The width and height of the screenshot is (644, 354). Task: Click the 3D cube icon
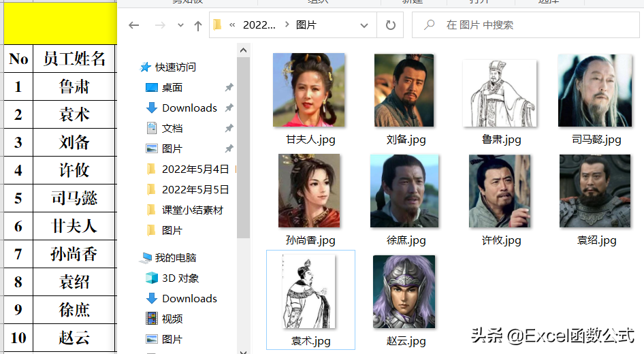point(152,278)
